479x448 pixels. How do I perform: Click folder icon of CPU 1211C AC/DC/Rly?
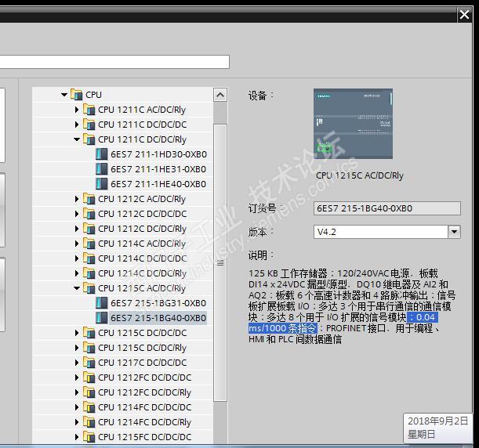(x=89, y=109)
